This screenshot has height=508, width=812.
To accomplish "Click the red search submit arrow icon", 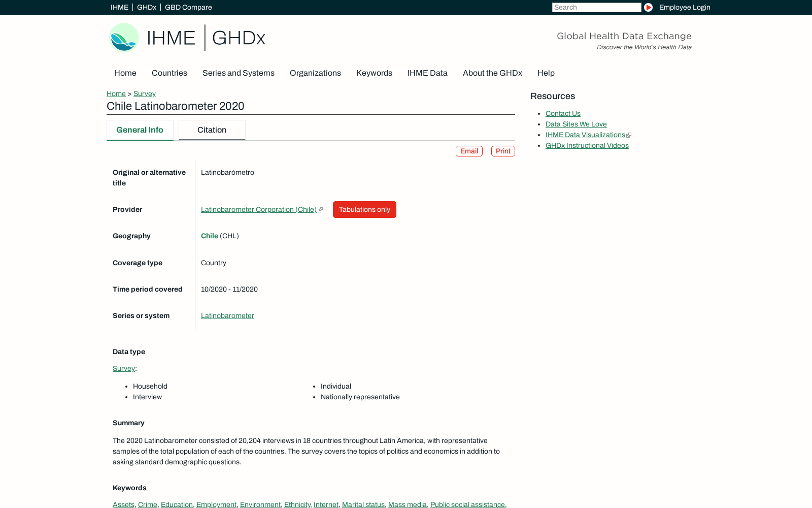I will [648, 7].
